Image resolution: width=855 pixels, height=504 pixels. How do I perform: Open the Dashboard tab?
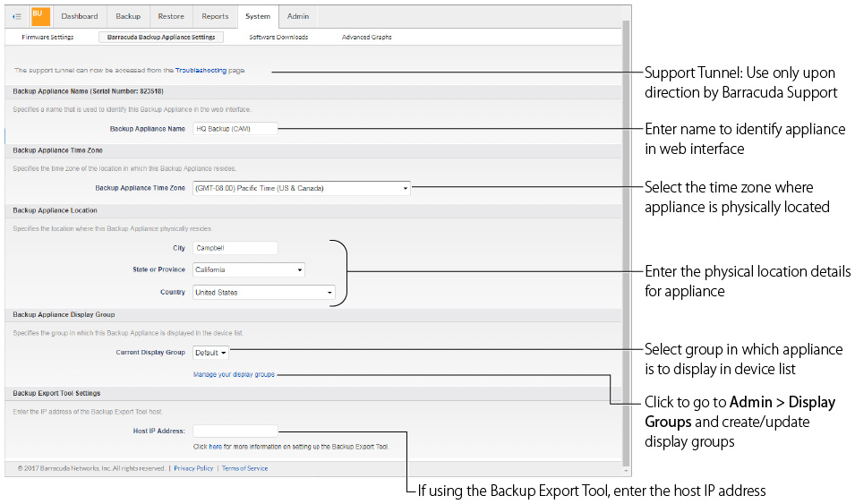click(x=80, y=16)
